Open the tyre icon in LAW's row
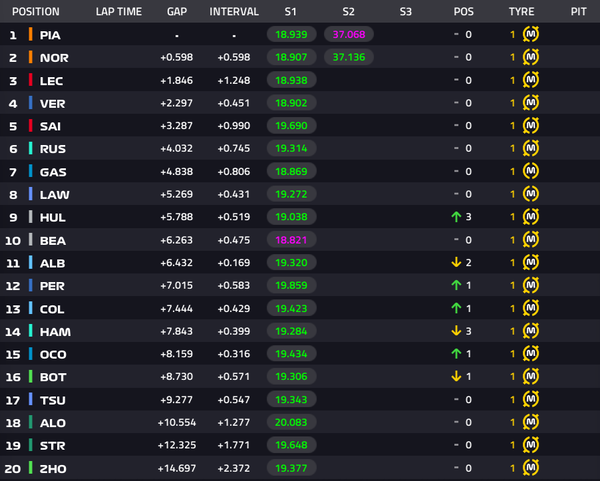This screenshot has height=481, width=600. tap(531, 194)
